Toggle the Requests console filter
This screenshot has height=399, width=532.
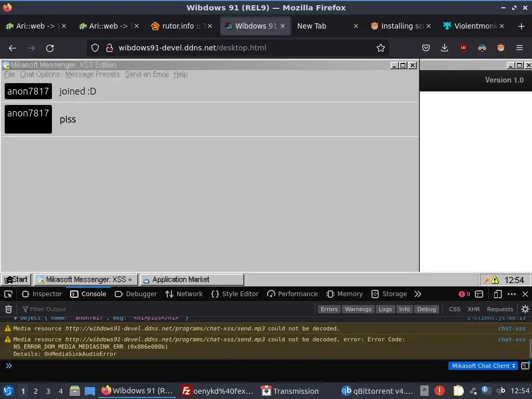pyautogui.click(x=500, y=309)
